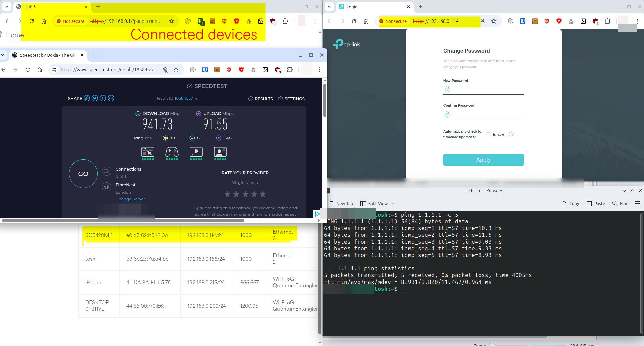Bookmark the Speedtest page with the star
The image size is (644, 346).
point(176,70)
